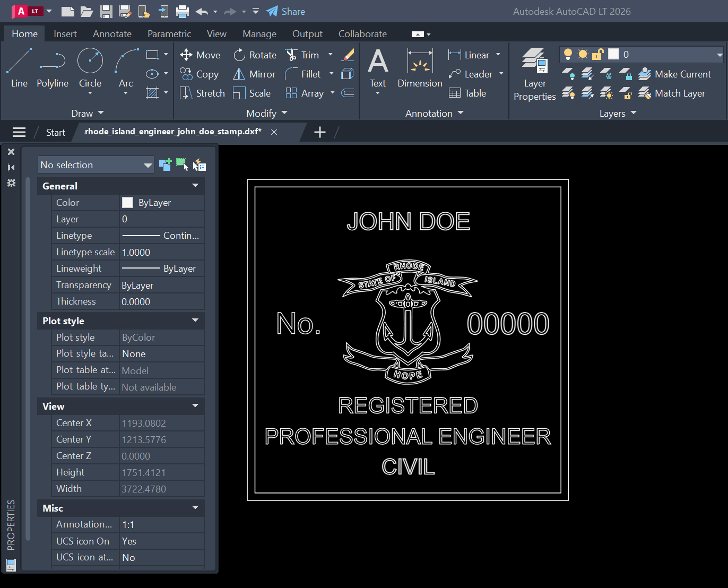Click the Mirror tool
This screenshot has width=728, height=588.
coord(254,74)
